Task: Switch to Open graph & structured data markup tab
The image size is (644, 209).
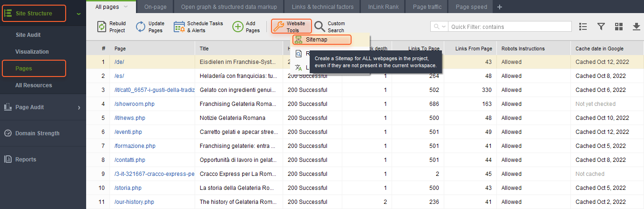Action: pos(229,7)
